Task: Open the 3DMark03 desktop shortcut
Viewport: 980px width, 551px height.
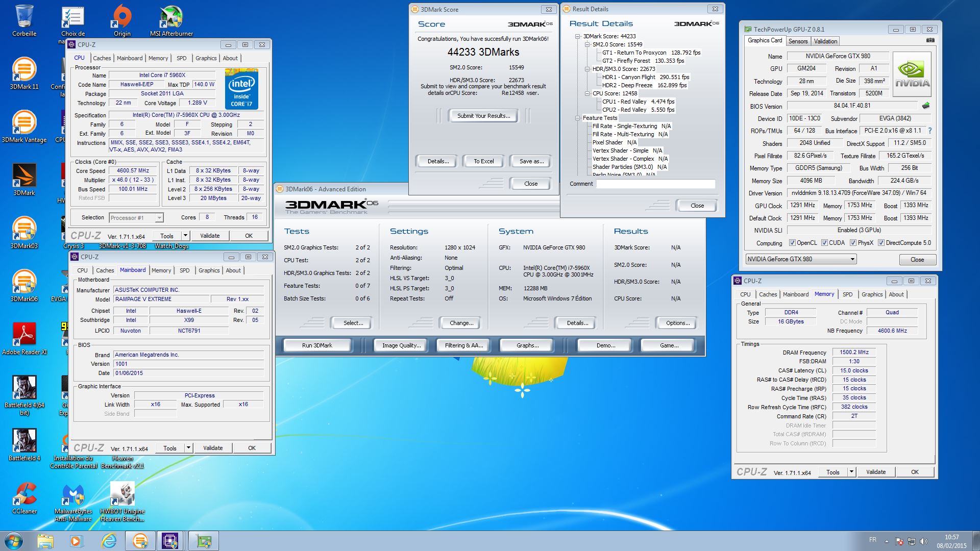Action: click(x=24, y=233)
